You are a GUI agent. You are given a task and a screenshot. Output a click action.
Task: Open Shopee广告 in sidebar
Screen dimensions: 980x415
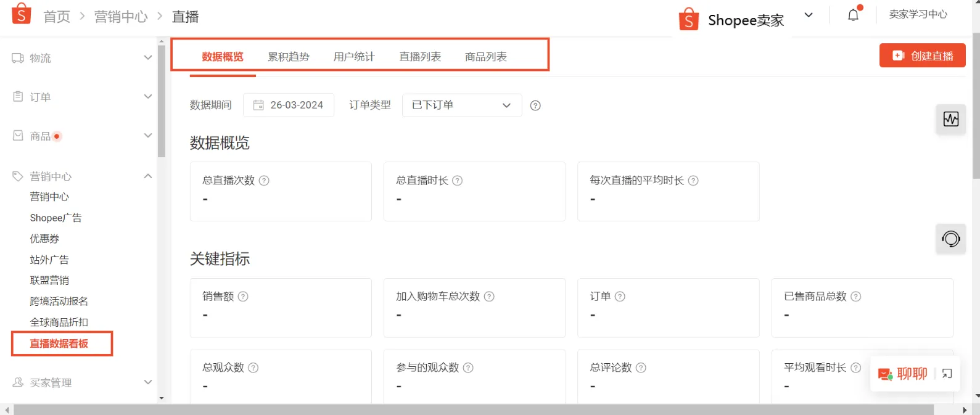56,218
